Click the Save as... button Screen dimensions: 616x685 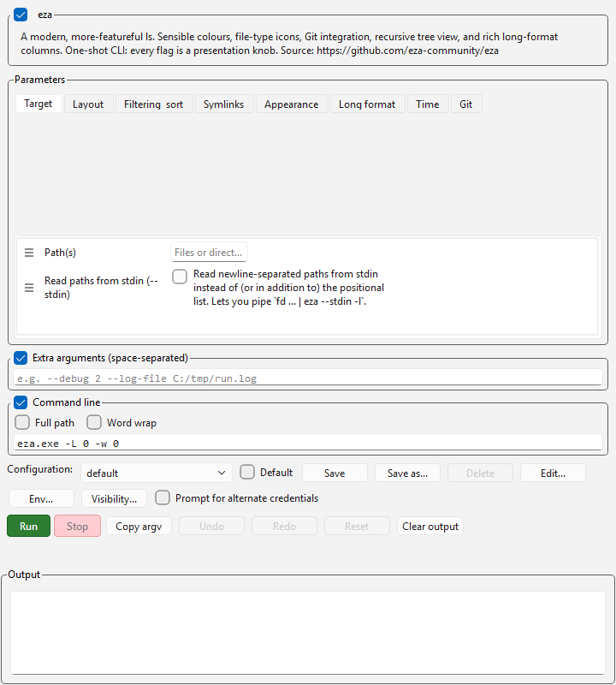pos(407,474)
